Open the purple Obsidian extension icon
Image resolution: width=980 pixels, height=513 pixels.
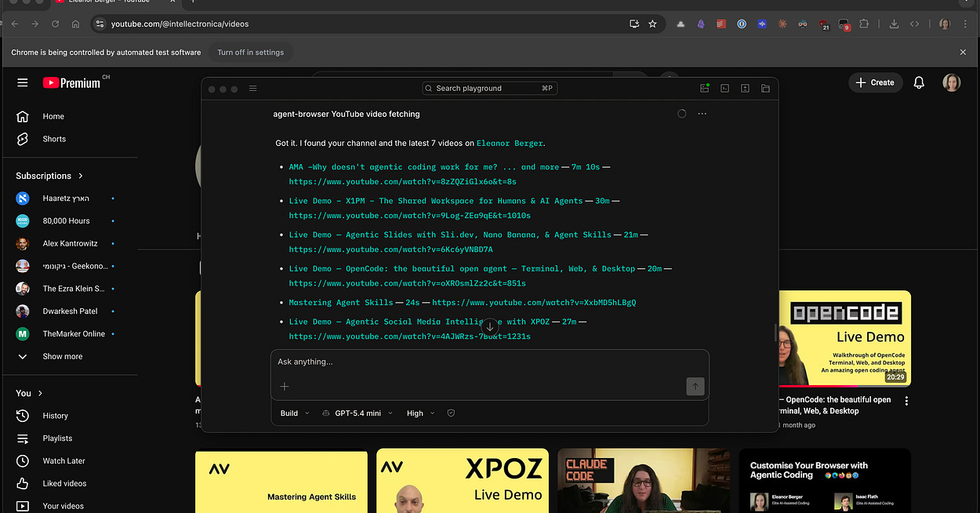click(701, 24)
